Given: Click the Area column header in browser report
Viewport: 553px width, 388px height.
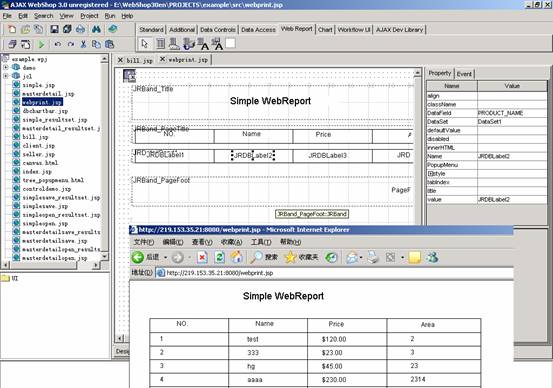Looking at the screenshot, I should pos(427,325).
